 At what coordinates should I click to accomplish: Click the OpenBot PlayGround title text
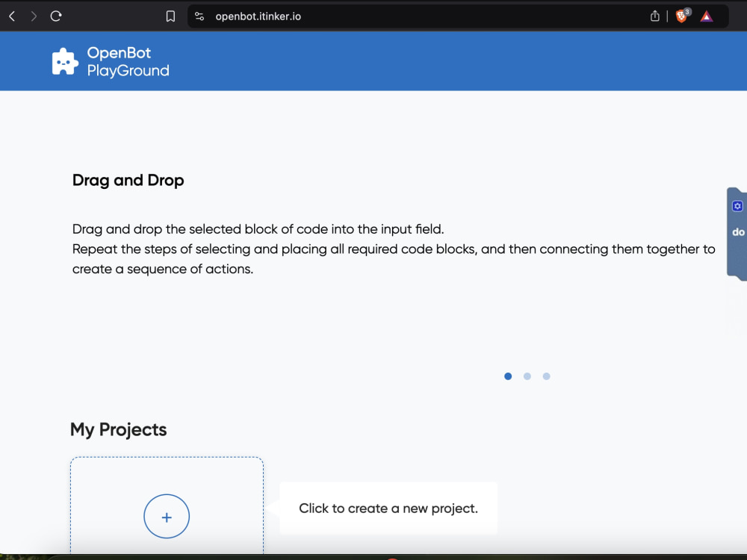point(128,61)
